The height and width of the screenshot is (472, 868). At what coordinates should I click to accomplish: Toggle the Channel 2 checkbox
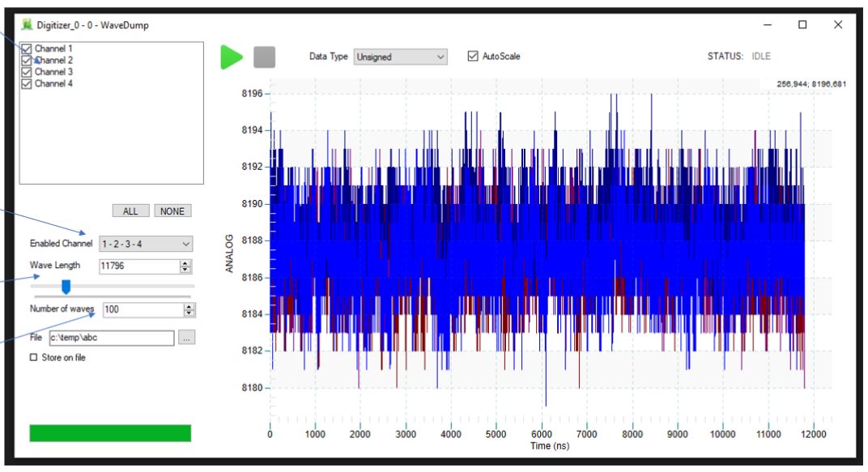pos(27,60)
